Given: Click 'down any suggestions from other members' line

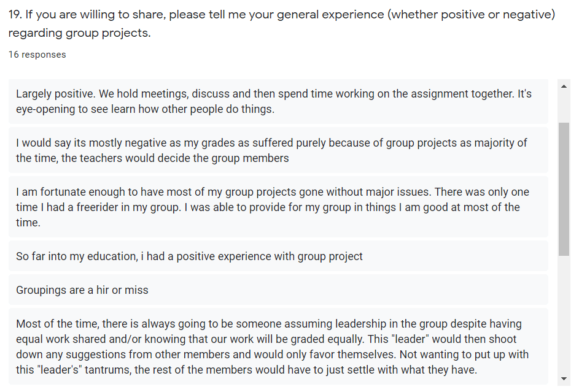Looking at the screenshot, I should (x=273, y=355).
